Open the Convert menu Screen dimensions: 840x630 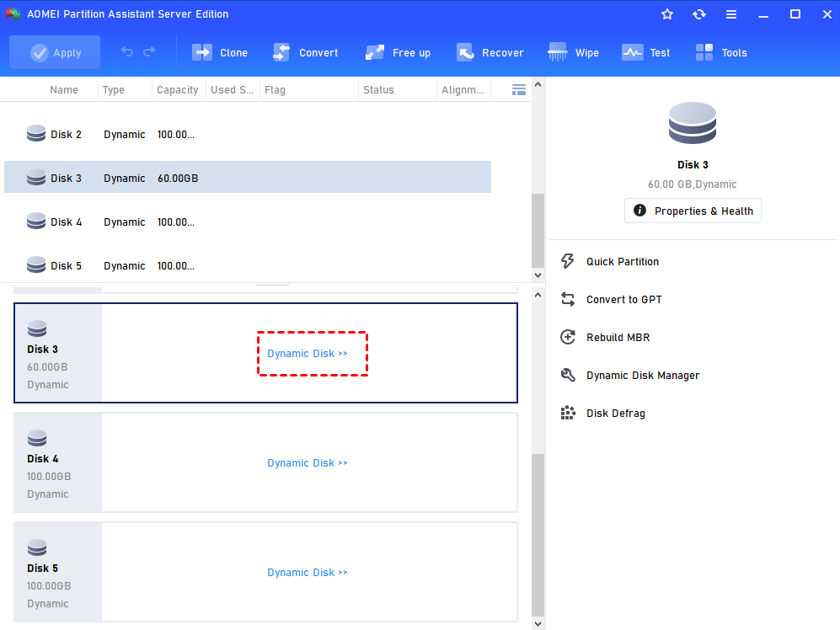[305, 52]
